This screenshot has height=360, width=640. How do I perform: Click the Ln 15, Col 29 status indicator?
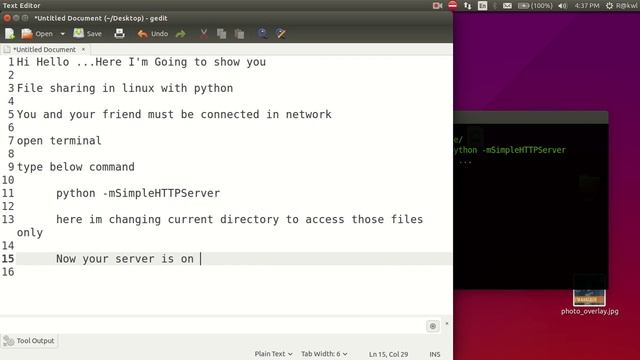388,354
